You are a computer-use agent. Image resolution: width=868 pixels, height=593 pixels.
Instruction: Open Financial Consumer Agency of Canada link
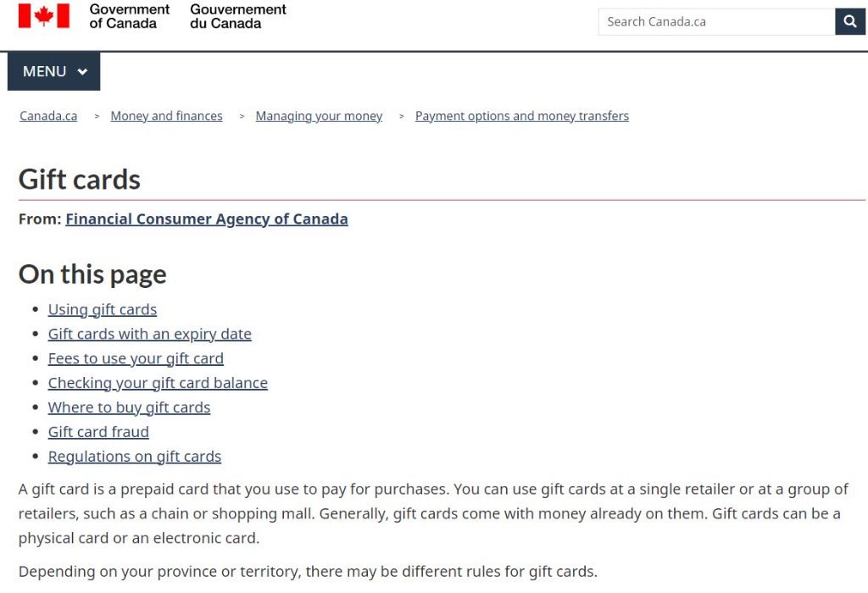[x=207, y=219]
